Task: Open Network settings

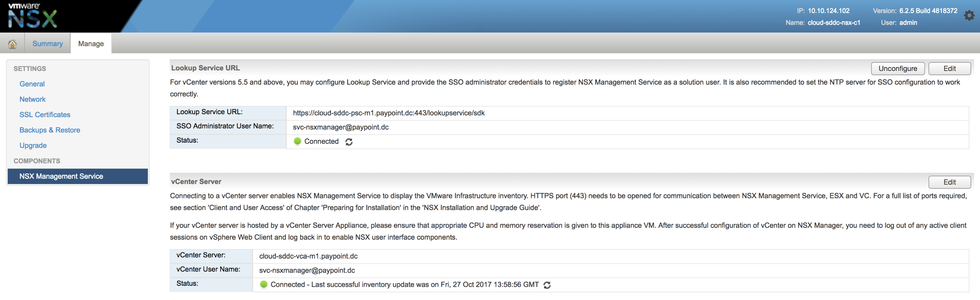Action: click(x=32, y=99)
